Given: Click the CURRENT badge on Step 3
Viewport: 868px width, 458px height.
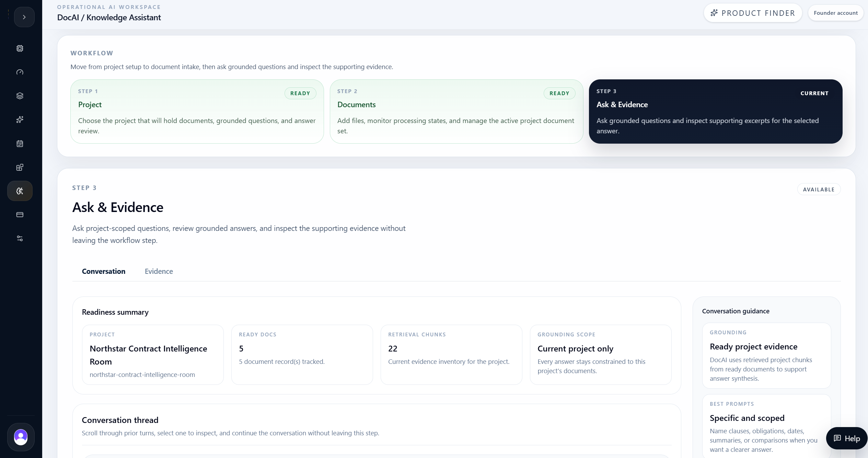Looking at the screenshot, I should tap(814, 93).
